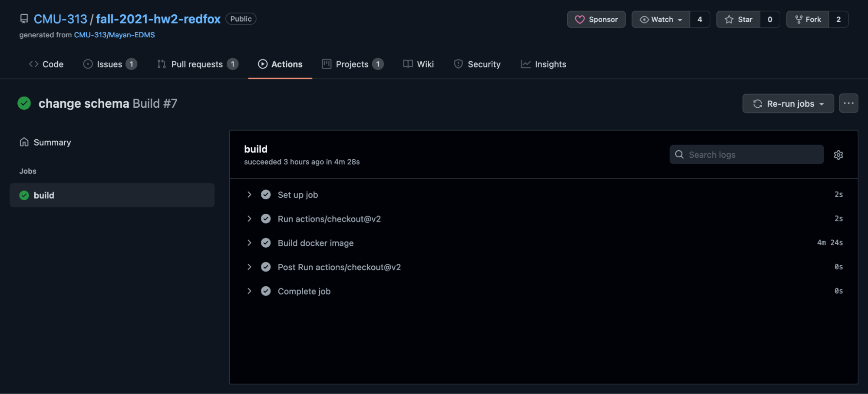868x394 pixels.
Task: Open the log settings gear icon
Action: pyautogui.click(x=838, y=154)
